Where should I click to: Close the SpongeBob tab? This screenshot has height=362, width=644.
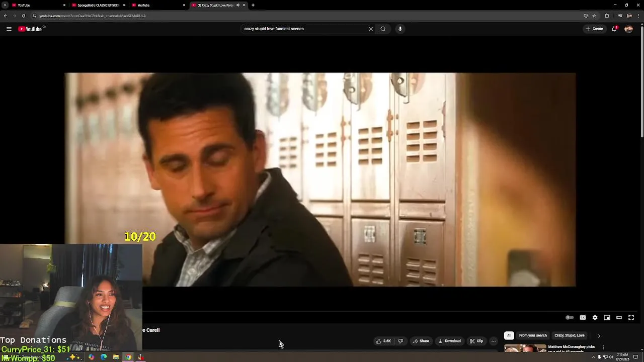tap(124, 5)
